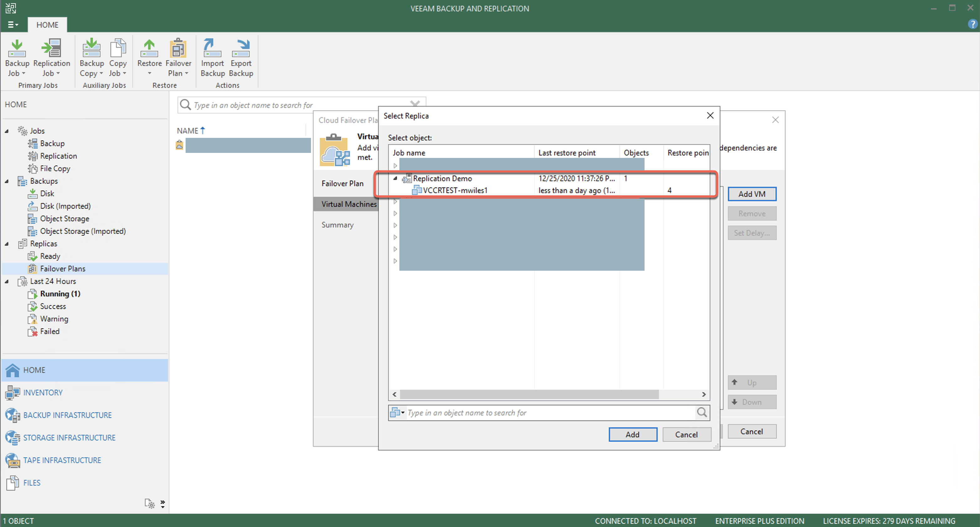The height and width of the screenshot is (527, 980).
Task: Open object type filter dropdown in search box
Action: point(398,412)
